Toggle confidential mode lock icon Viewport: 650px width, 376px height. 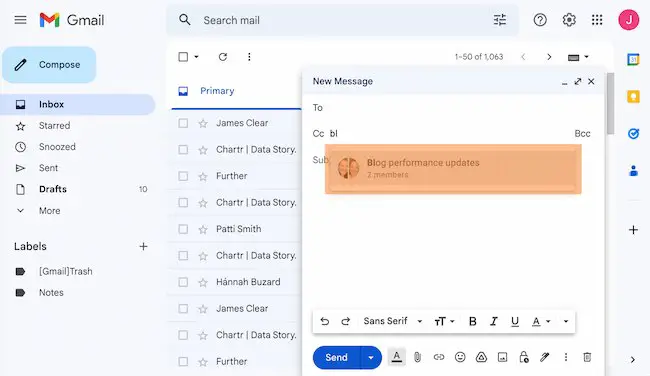(524, 357)
